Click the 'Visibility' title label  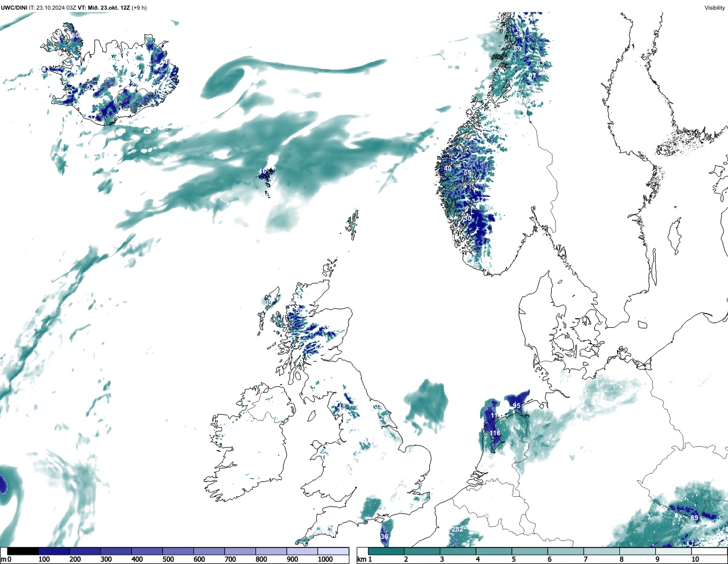tap(714, 7)
